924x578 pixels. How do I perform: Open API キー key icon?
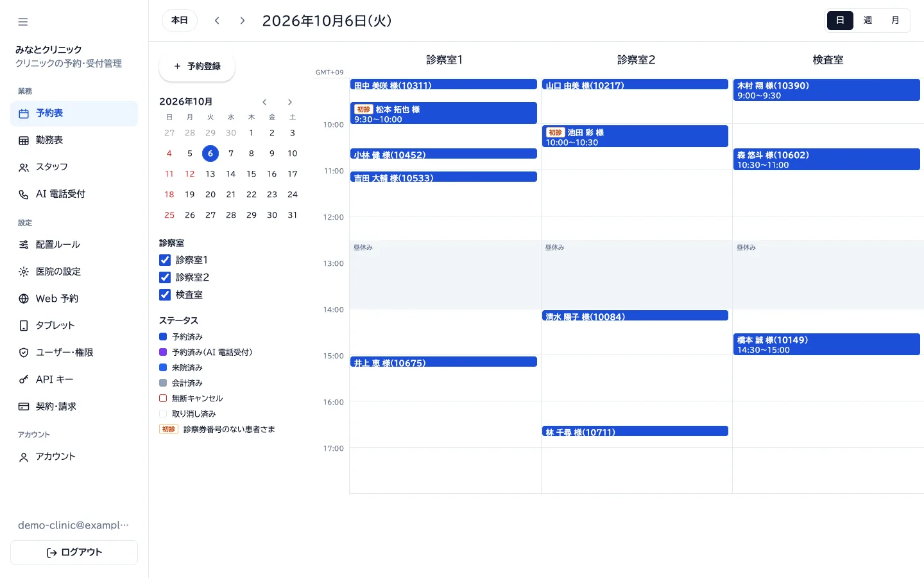pyautogui.click(x=24, y=380)
